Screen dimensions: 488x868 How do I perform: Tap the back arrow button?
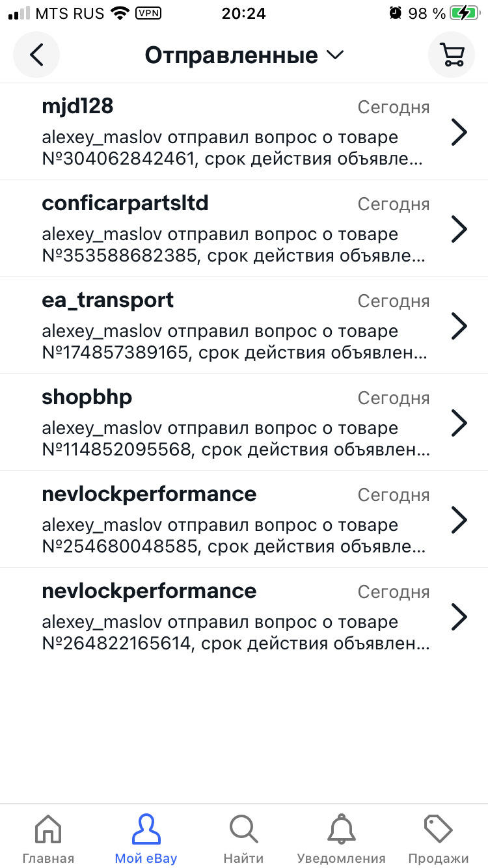click(x=36, y=55)
